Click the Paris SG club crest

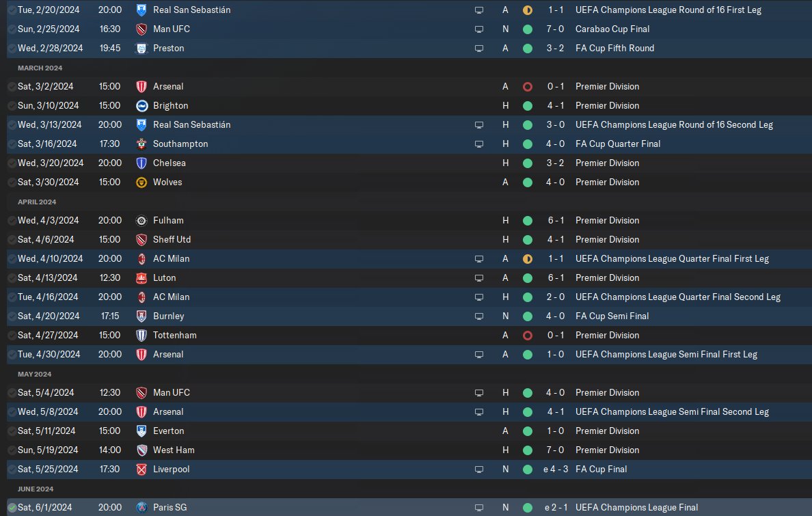(x=141, y=508)
